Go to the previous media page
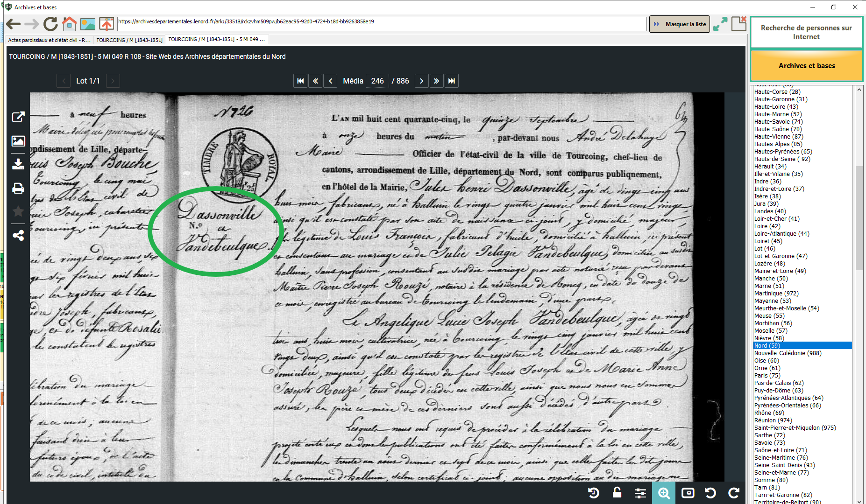Viewport: 866px width, 504px height. tap(330, 81)
